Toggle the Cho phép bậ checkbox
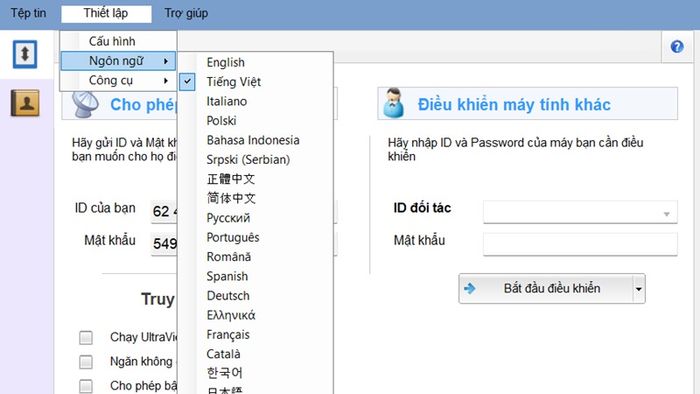Viewport: 700px width, 394px height. click(x=86, y=386)
